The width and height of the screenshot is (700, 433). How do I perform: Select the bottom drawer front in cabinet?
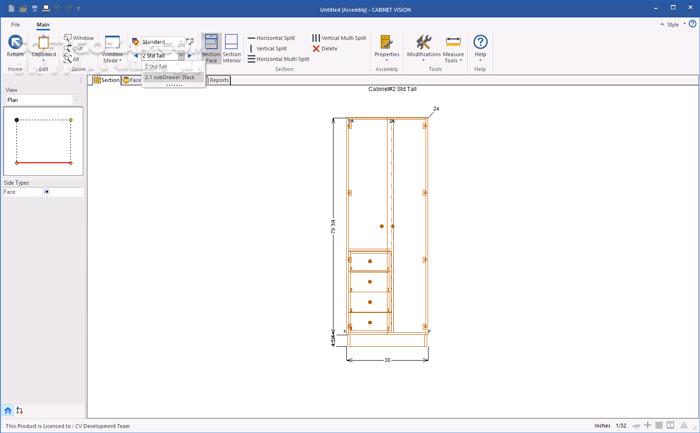[370, 322]
